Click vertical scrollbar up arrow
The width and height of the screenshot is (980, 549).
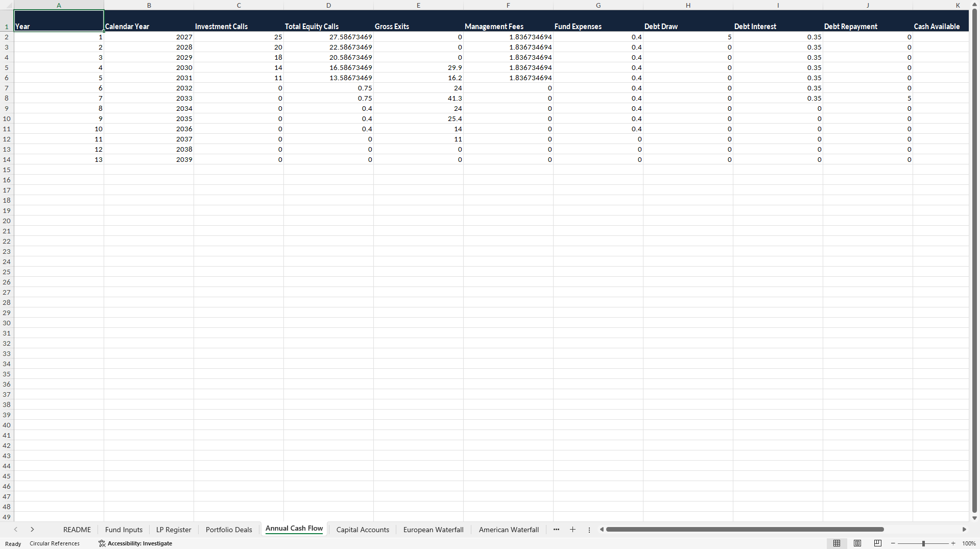[974, 5]
